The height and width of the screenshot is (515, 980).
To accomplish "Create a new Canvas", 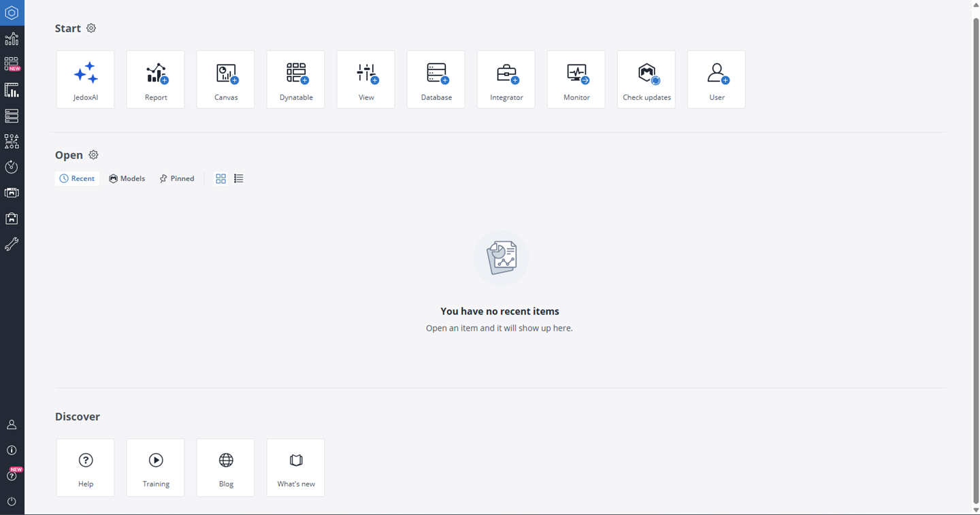I will coord(226,80).
